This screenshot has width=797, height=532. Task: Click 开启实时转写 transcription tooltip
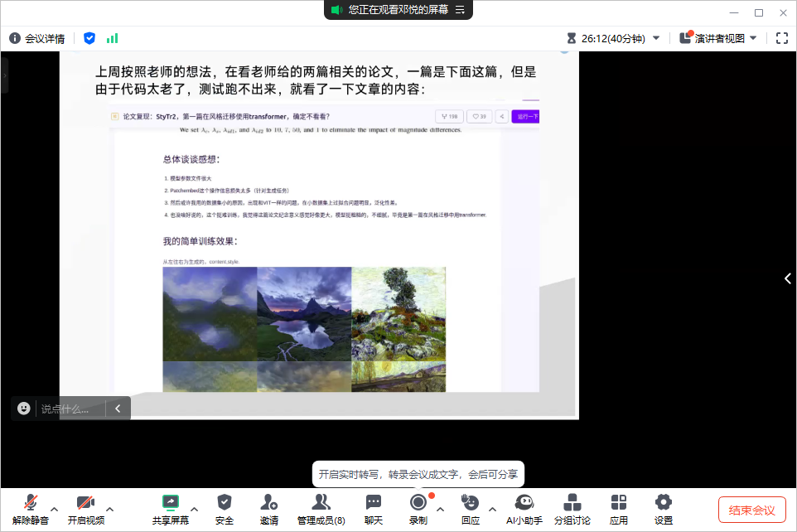418,474
